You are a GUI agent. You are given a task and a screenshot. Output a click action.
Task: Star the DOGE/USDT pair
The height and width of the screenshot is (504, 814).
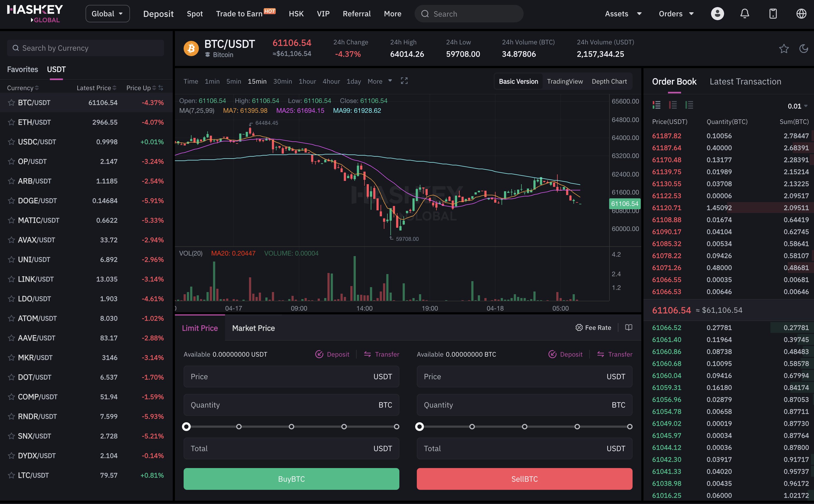(11, 201)
